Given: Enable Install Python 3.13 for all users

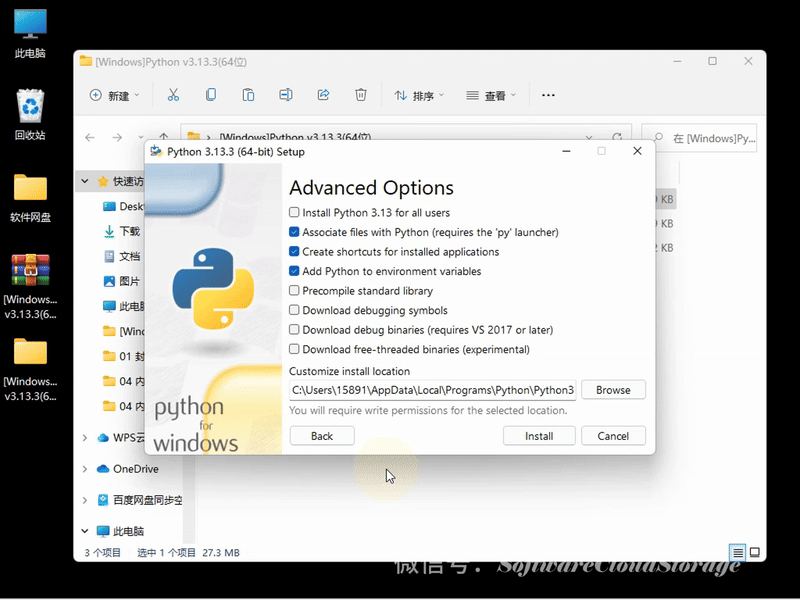Looking at the screenshot, I should [294, 213].
